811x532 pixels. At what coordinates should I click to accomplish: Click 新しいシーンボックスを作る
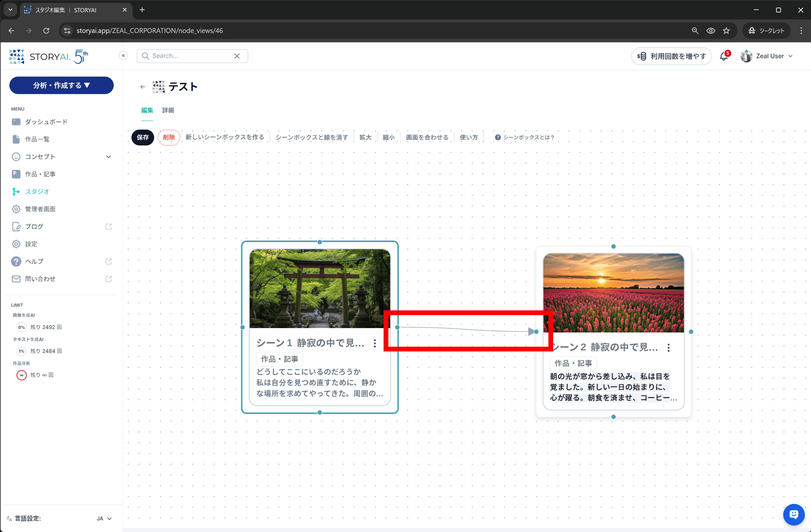(225, 137)
